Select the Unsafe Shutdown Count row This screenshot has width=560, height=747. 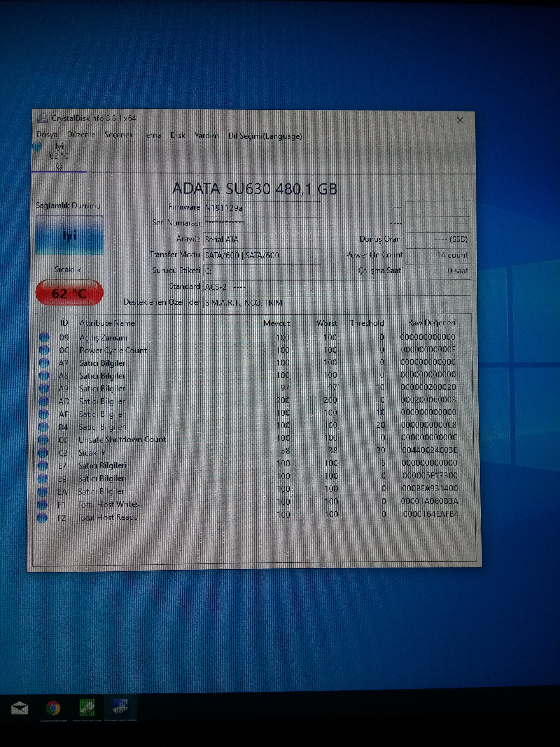click(122, 439)
